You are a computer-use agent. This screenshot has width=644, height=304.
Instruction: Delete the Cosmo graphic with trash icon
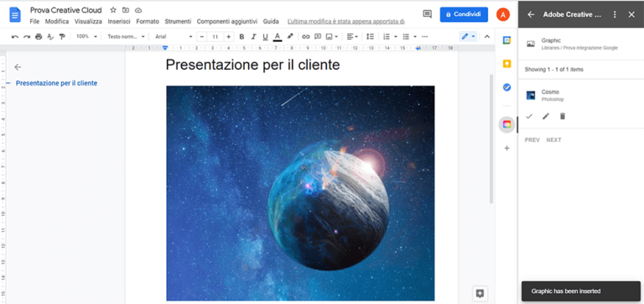pyautogui.click(x=563, y=117)
